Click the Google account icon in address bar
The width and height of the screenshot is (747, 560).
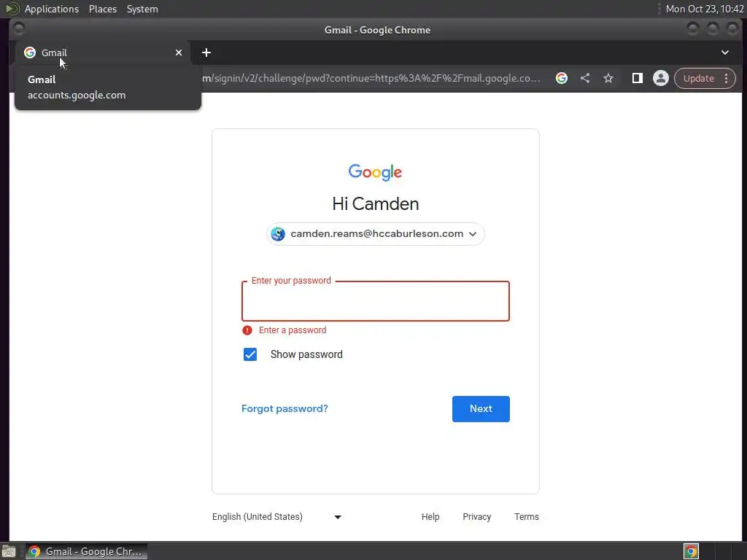pyautogui.click(x=562, y=78)
